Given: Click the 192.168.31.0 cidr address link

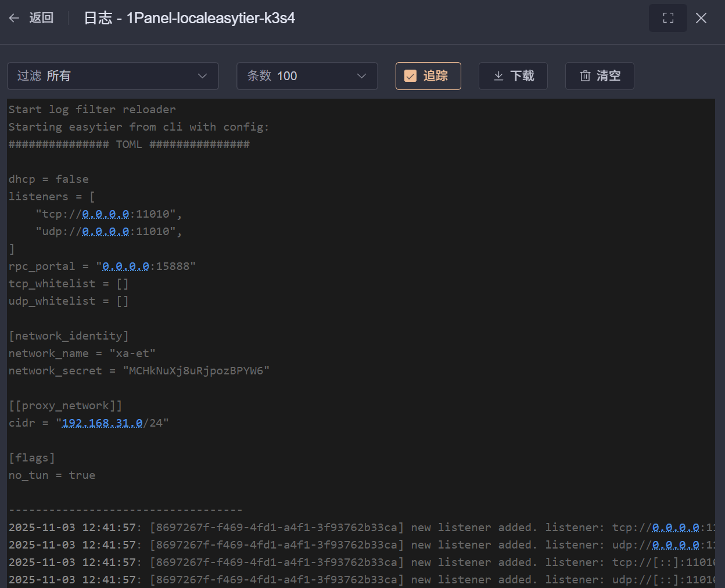Looking at the screenshot, I should [x=102, y=423].
